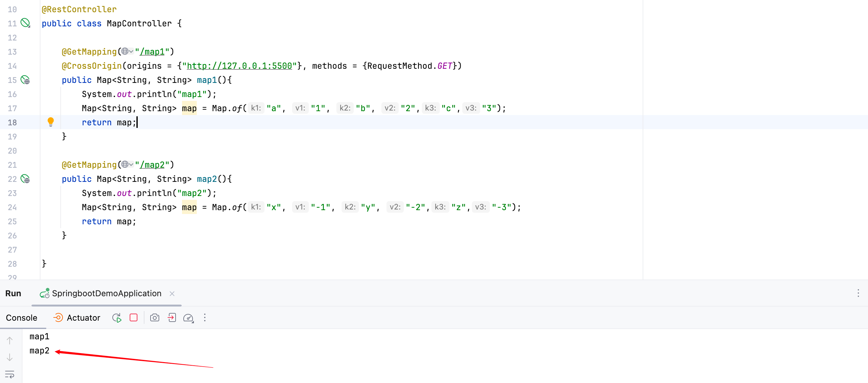Click the yellow lightbulb quick-fix icon

pyautogui.click(x=50, y=122)
